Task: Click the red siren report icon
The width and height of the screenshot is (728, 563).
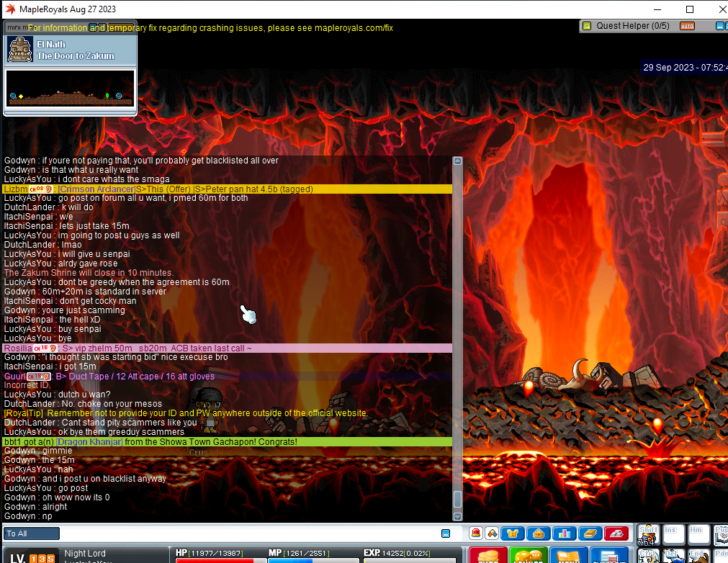Action: coord(475,533)
